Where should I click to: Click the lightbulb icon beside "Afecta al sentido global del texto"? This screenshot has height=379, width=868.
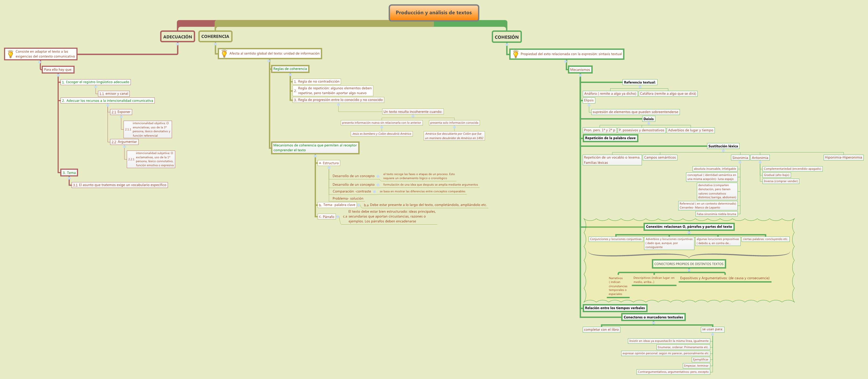pyautogui.click(x=224, y=53)
